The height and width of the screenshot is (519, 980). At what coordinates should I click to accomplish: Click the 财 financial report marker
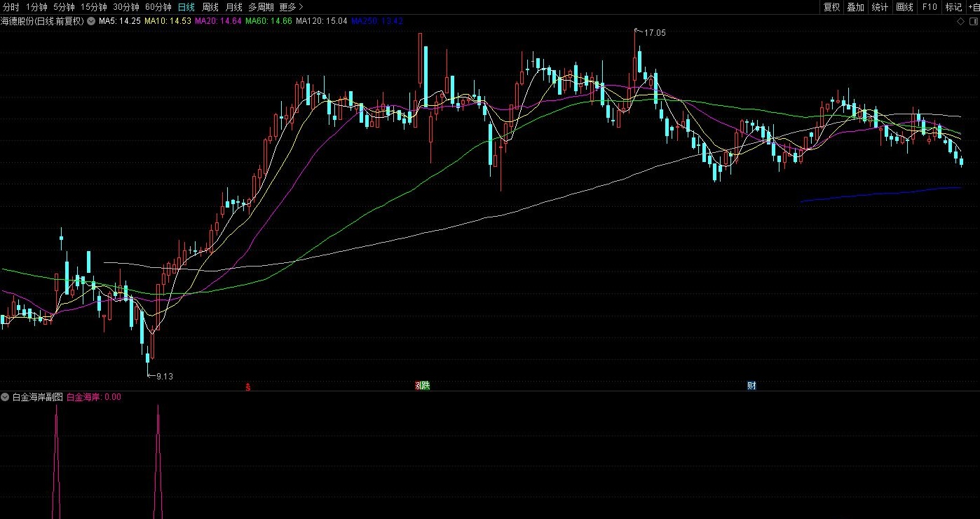pyautogui.click(x=751, y=386)
